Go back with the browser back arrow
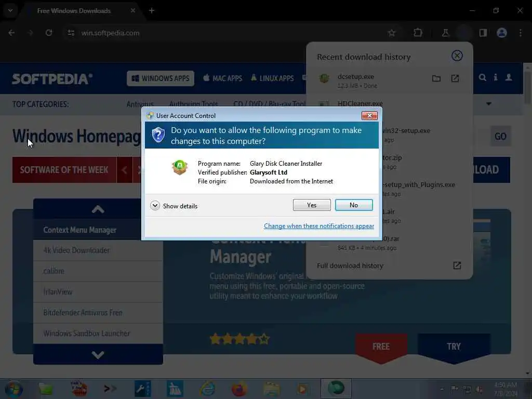The height and width of the screenshot is (399, 532). [x=11, y=33]
